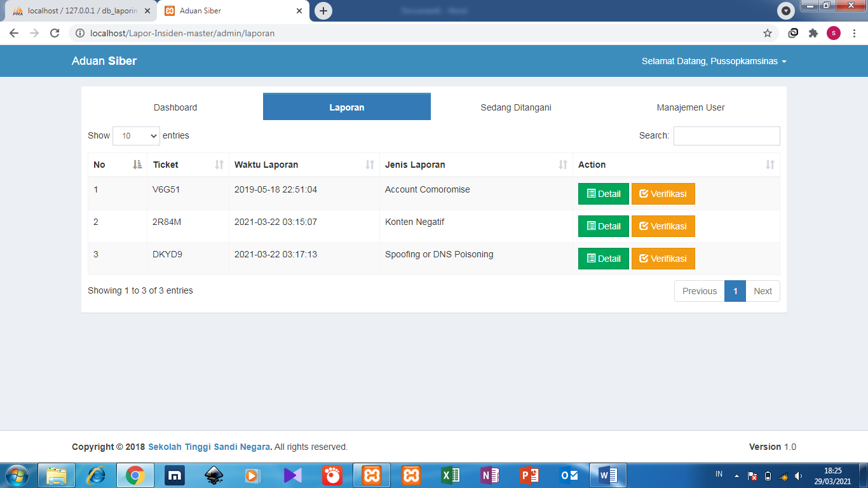The width and height of the screenshot is (868, 488).
Task: Open Chrome's three-dot menu icon
Action: point(855,32)
